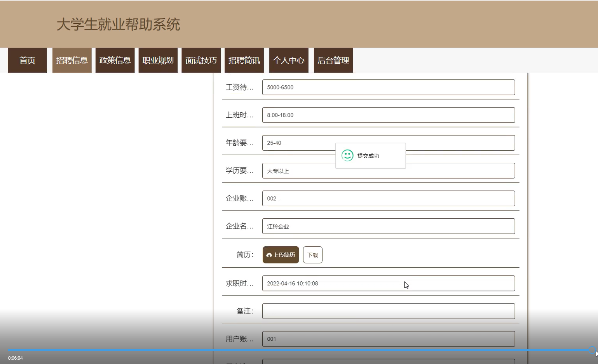Screen dimensions: 598x364
Task: Click the 大学生就业帮助系统 site title
Action: click(x=119, y=24)
